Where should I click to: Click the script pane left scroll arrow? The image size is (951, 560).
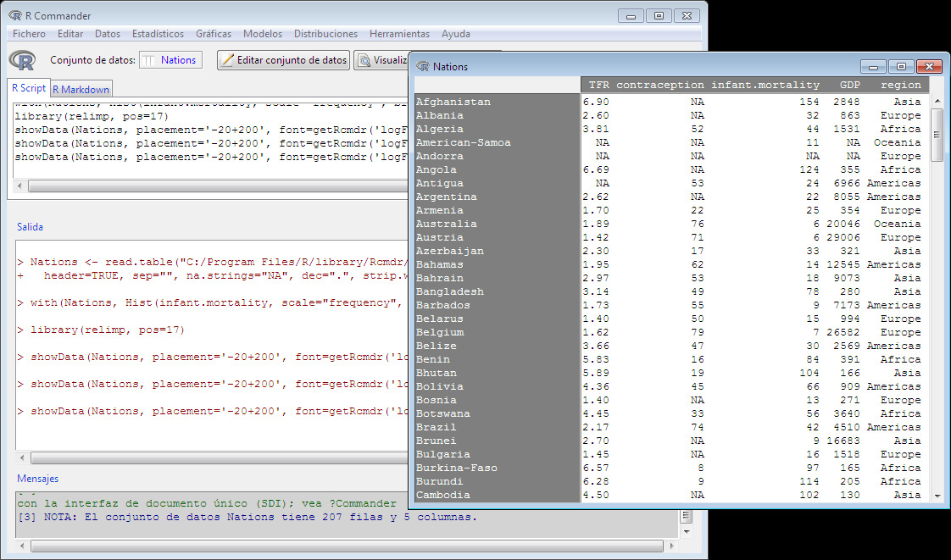[20, 186]
